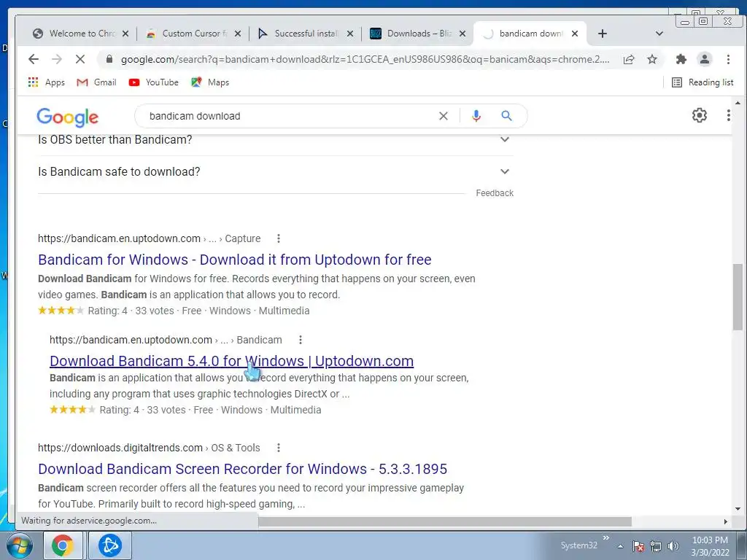Clear the search box with X
The height and width of the screenshot is (560, 747).
tap(443, 116)
